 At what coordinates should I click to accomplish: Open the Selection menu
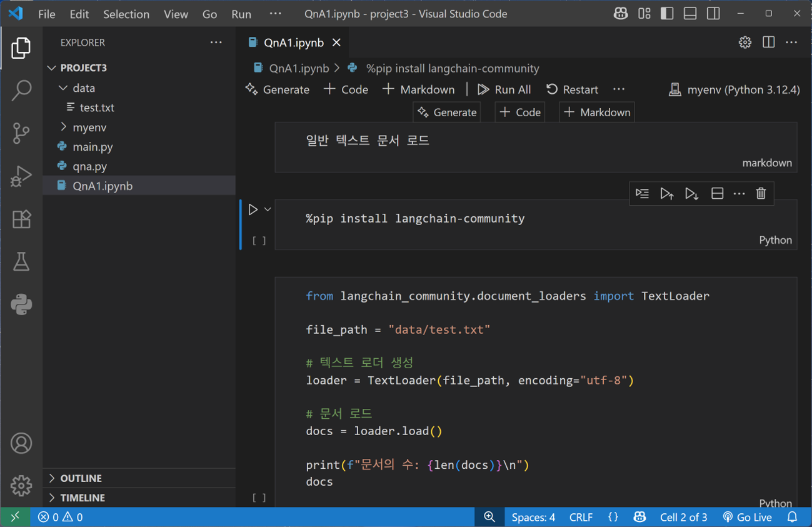click(126, 14)
